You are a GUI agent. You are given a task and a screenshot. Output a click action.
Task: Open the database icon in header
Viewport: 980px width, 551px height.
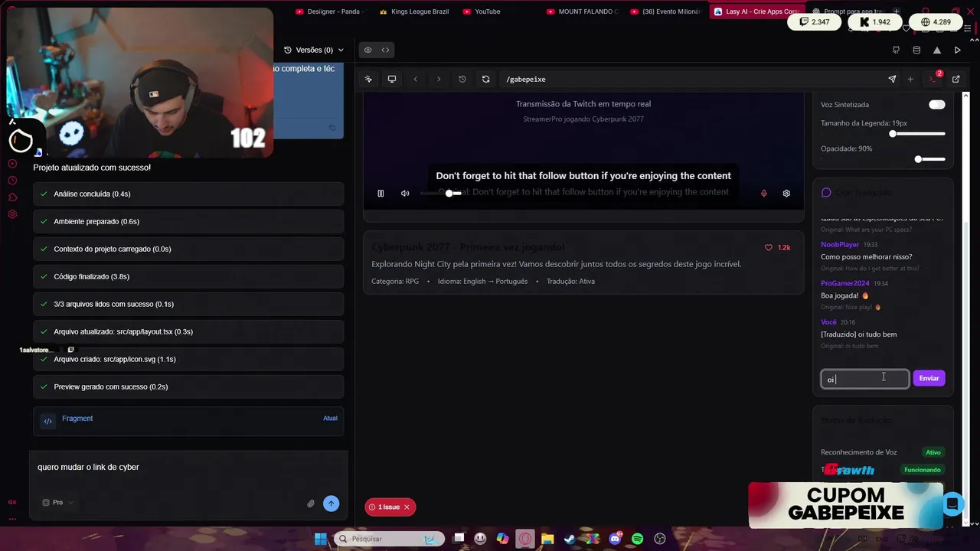(x=916, y=50)
